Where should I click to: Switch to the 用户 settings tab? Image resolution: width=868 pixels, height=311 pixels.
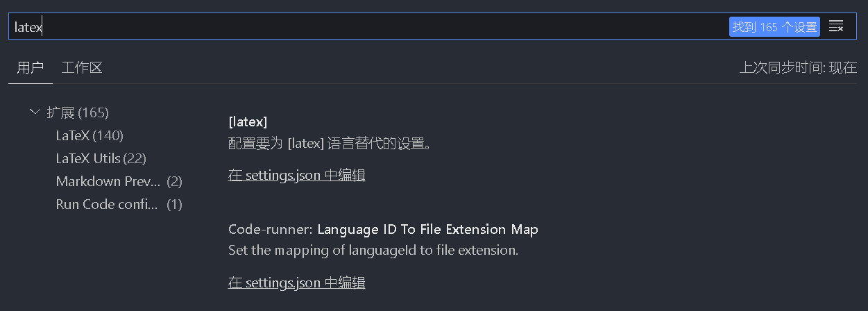point(31,67)
